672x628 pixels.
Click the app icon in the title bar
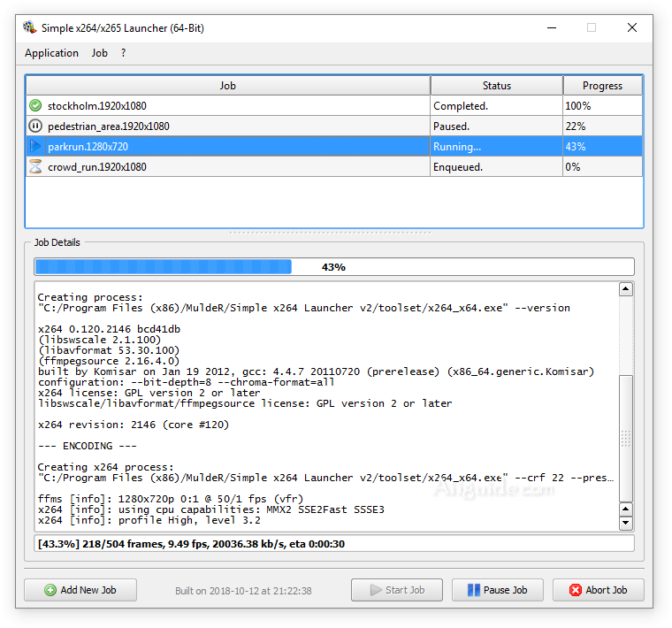point(29,28)
